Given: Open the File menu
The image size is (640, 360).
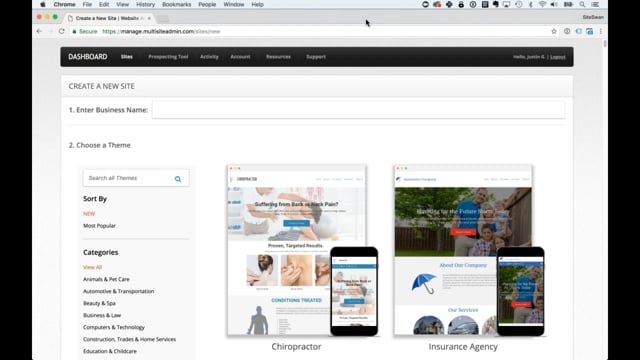Looking at the screenshot, I should coord(87,4).
